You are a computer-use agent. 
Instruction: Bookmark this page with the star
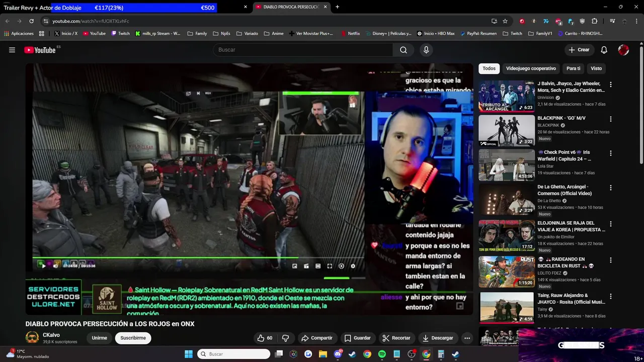click(505, 21)
